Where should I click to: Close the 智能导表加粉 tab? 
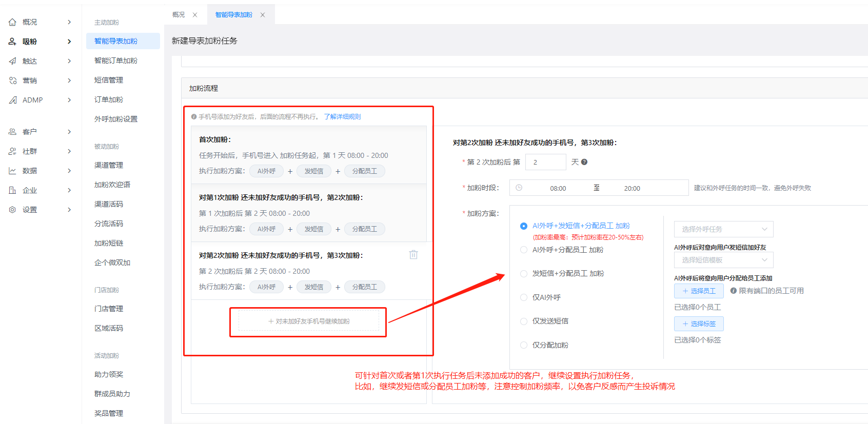(x=263, y=15)
